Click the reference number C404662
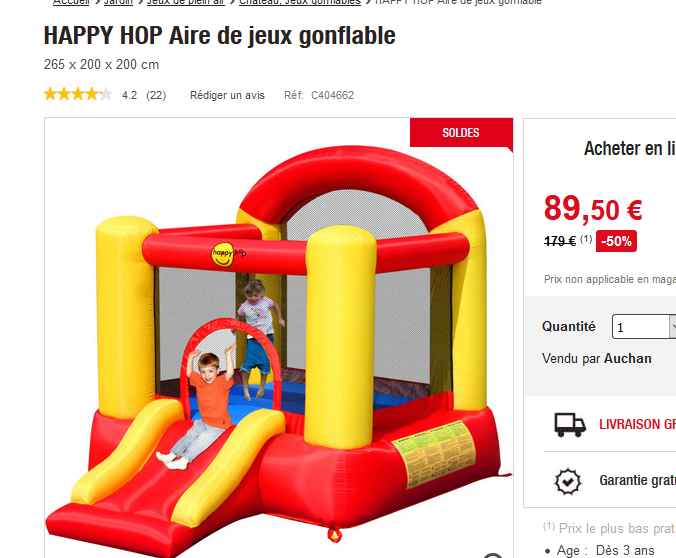 [332, 95]
